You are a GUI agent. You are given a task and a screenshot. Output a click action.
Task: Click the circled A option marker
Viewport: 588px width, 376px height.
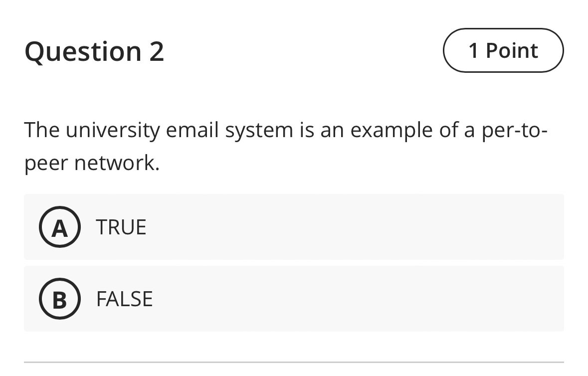tap(59, 227)
